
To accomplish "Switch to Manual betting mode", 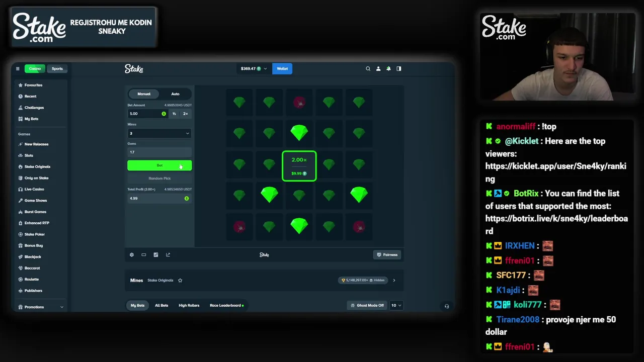I will (x=144, y=94).
